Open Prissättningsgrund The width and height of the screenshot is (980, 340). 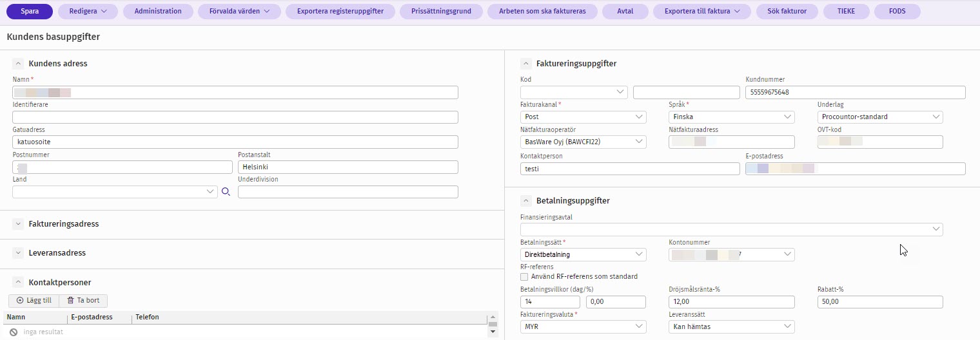point(441,11)
